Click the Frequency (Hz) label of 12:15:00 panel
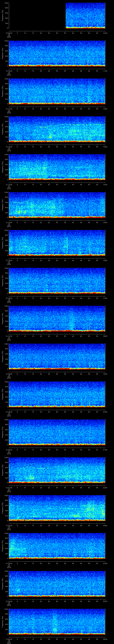Viewport: 114px width, 644px height. 3,242
